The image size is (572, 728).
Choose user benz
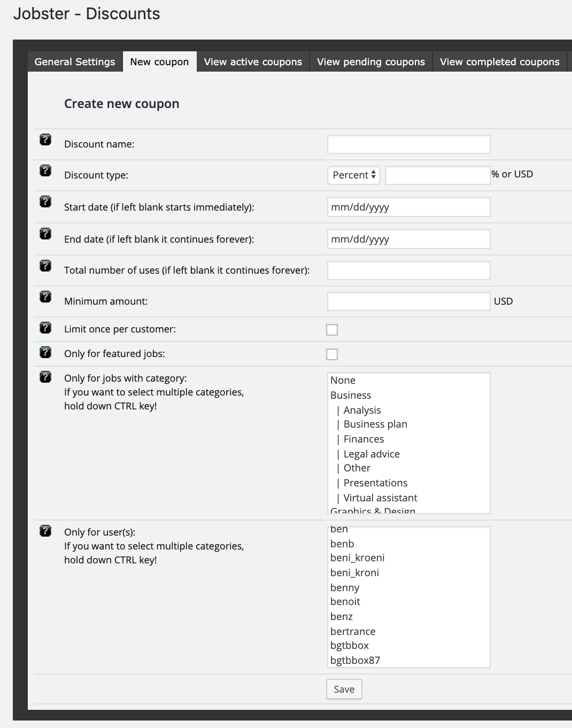pyautogui.click(x=409, y=617)
